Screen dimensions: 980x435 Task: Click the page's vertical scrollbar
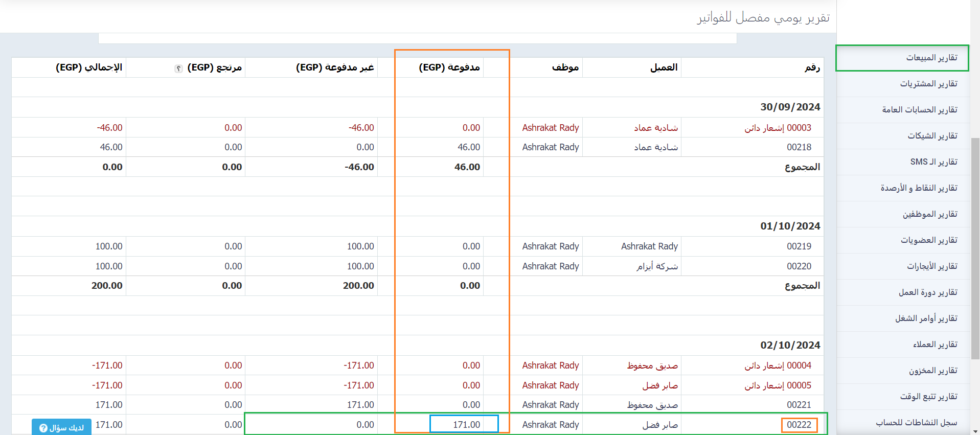click(x=975, y=245)
